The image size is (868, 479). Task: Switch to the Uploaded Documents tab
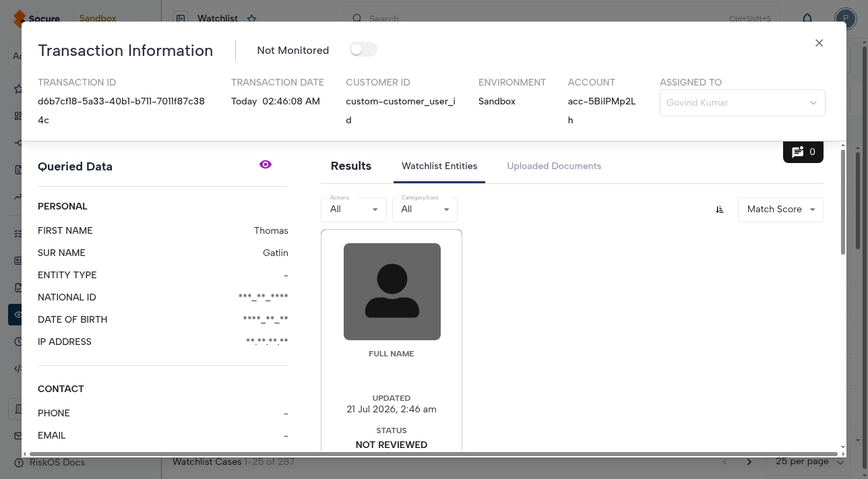point(554,166)
